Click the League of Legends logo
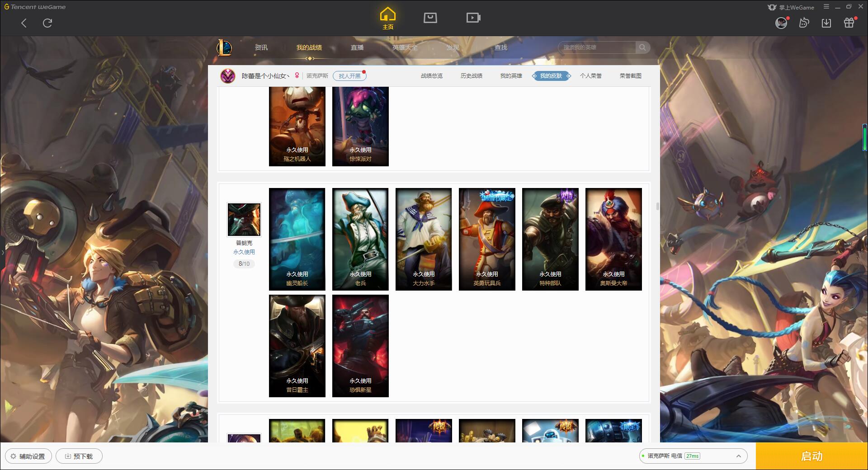The height and width of the screenshot is (470, 868). [x=224, y=47]
